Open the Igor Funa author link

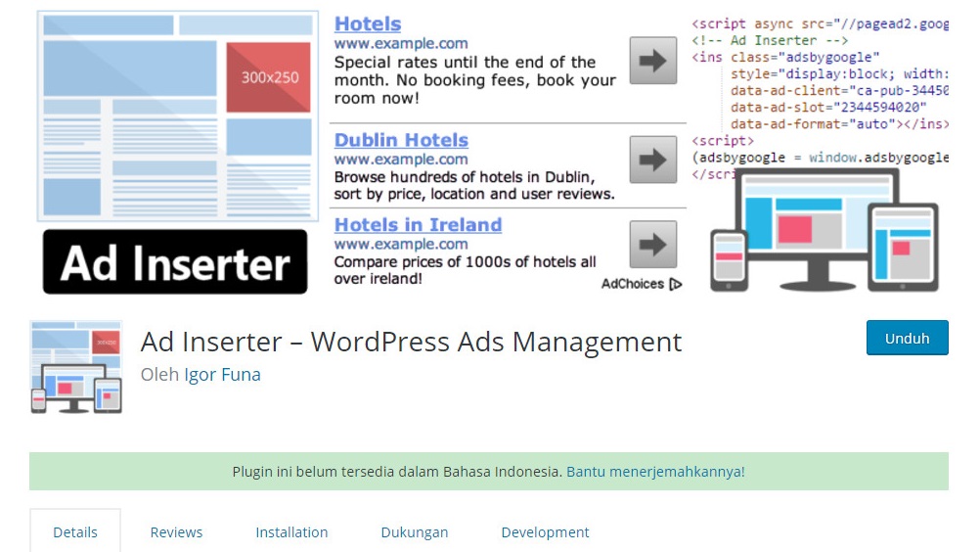[222, 375]
